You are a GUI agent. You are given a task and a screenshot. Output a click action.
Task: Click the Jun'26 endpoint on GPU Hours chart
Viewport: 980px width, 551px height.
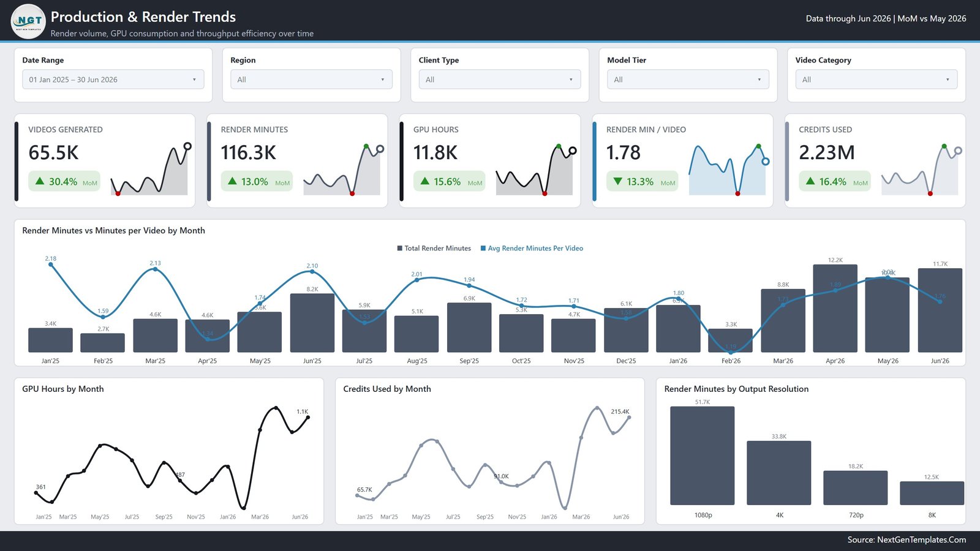click(x=307, y=418)
